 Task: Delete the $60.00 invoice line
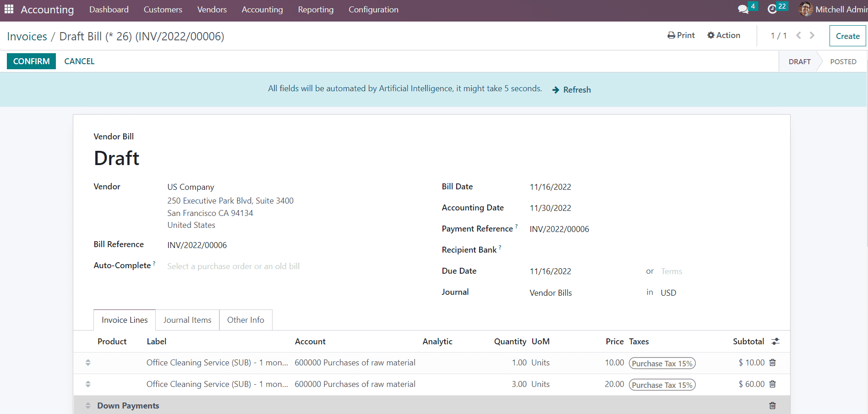click(772, 384)
